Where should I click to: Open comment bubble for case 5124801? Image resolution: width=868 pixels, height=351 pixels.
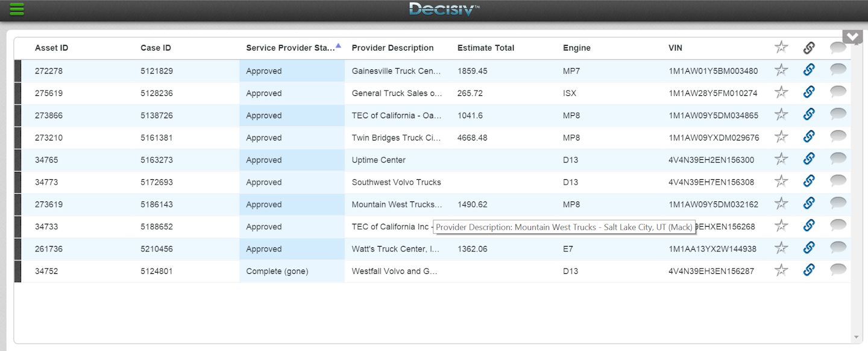tap(838, 270)
